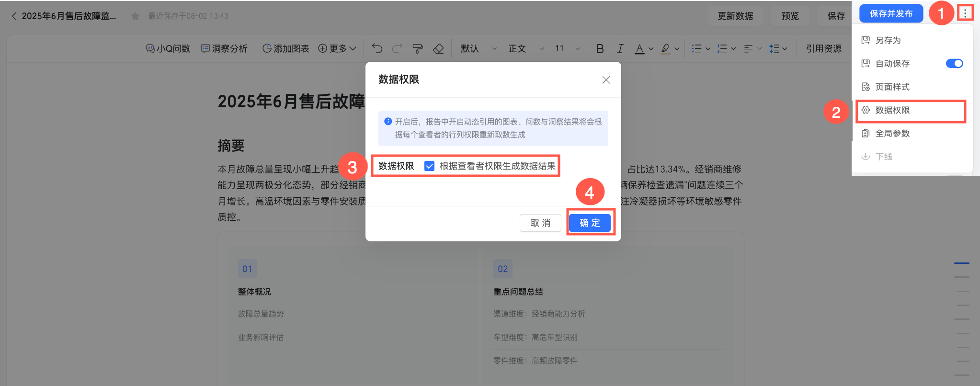Close the 数据权限 dialog

(x=606, y=79)
